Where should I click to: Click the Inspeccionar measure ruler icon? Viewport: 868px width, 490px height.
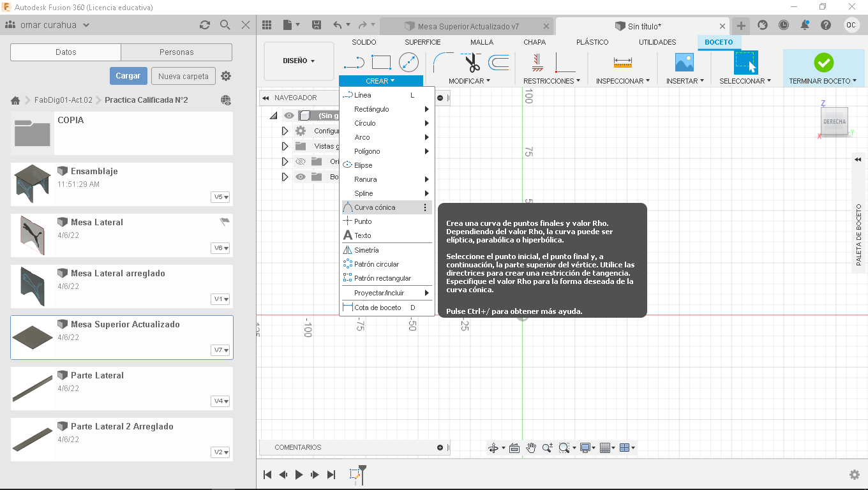tap(622, 63)
